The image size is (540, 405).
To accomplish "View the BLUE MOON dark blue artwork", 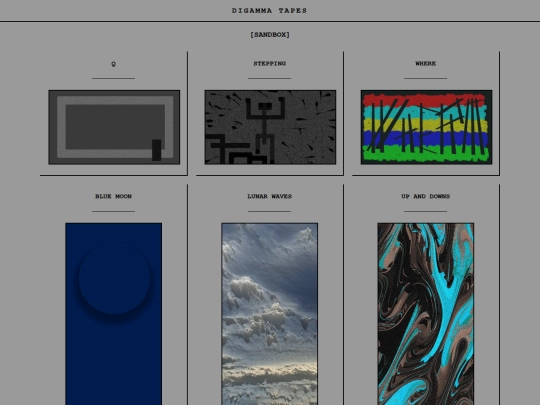I will coord(114,314).
